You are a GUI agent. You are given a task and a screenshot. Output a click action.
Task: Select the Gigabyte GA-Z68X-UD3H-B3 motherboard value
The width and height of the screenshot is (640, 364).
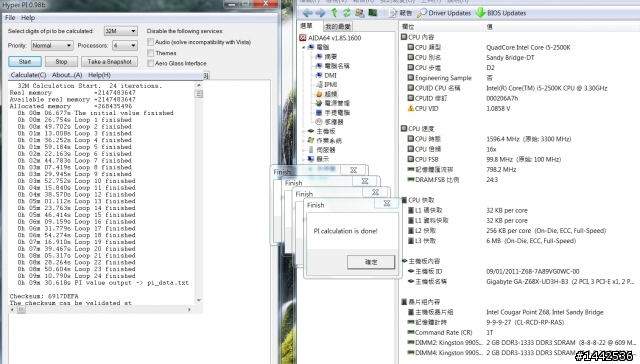click(560, 282)
